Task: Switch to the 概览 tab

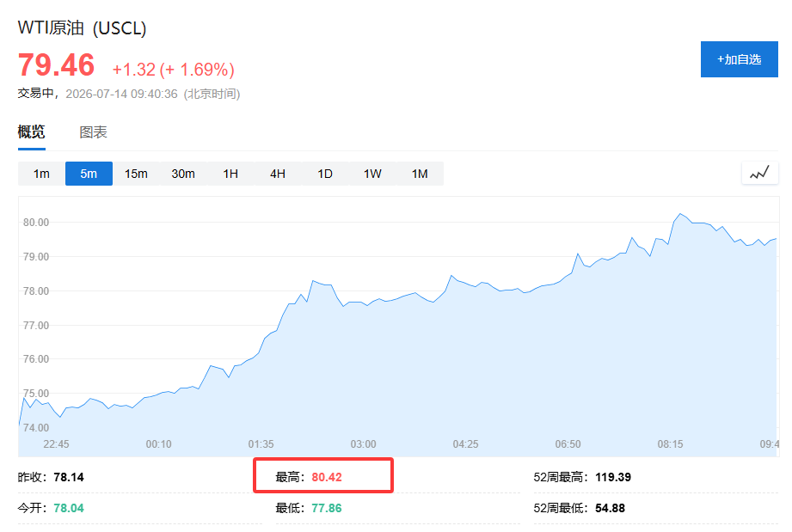Action: tap(31, 132)
